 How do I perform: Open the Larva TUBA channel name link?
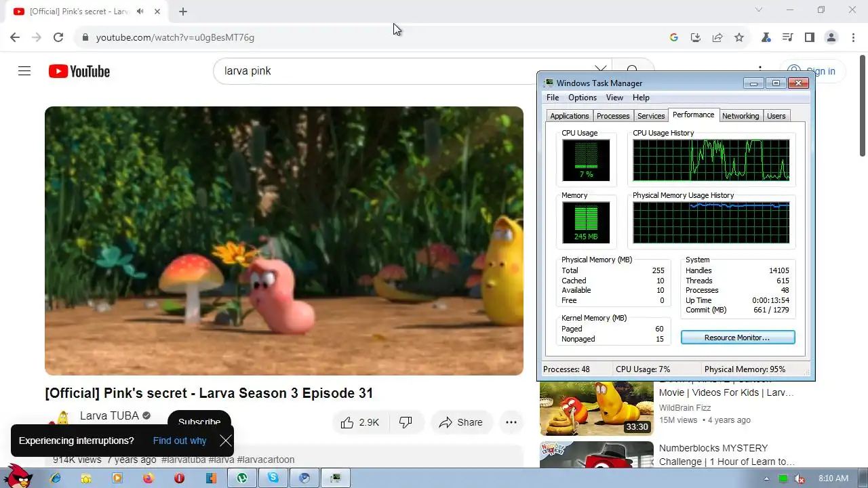point(109,415)
